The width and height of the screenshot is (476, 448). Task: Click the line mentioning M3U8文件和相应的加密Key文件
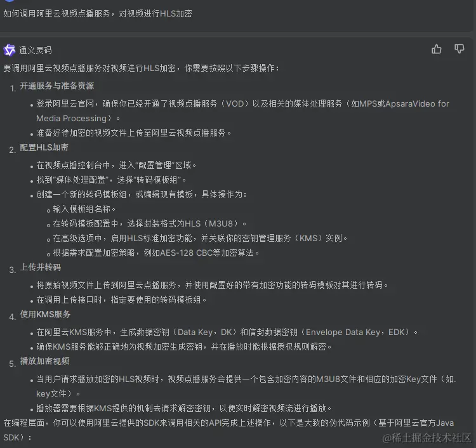point(246,386)
